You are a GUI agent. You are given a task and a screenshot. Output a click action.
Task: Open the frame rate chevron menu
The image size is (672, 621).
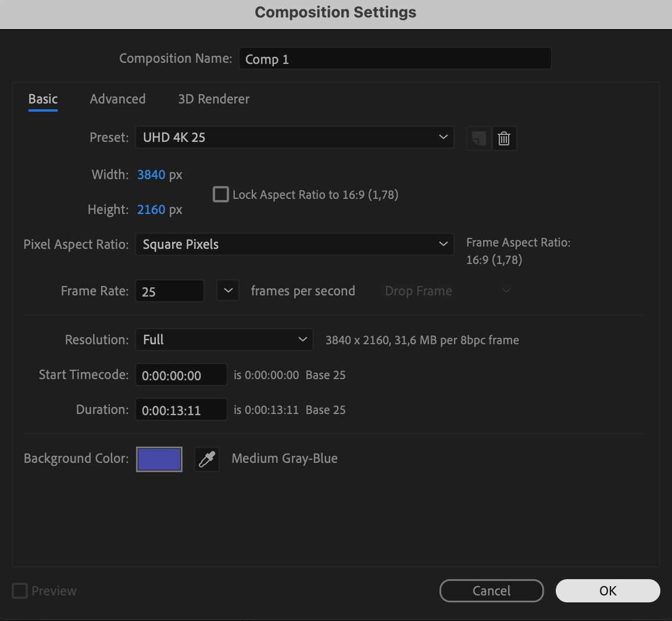click(228, 291)
